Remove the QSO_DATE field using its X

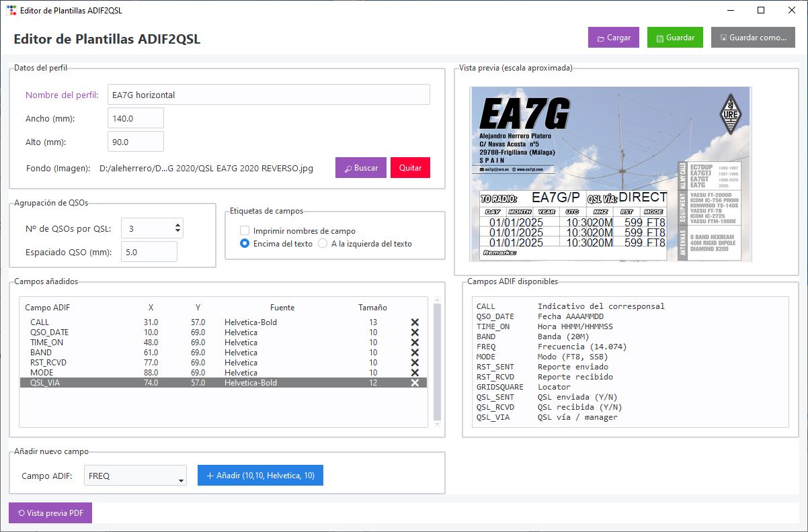tap(415, 332)
